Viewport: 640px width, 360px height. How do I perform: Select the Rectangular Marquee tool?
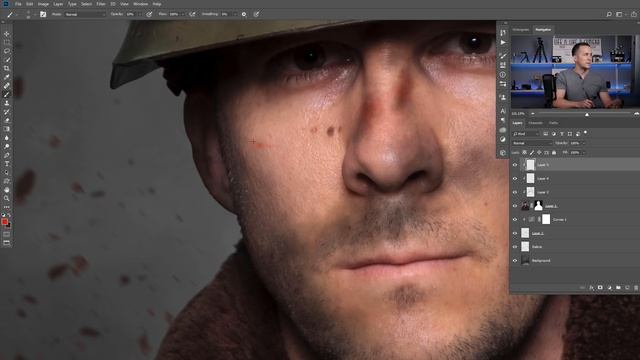click(7, 42)
